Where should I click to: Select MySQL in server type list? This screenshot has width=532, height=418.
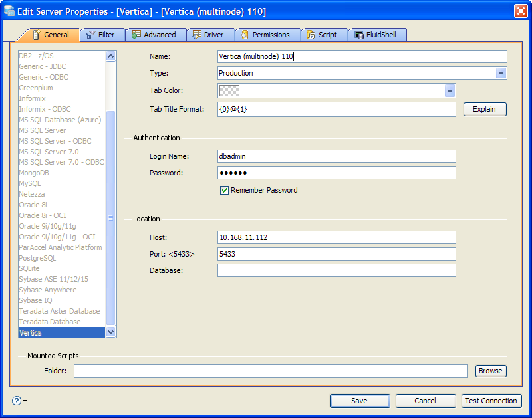tap(62, 183)
